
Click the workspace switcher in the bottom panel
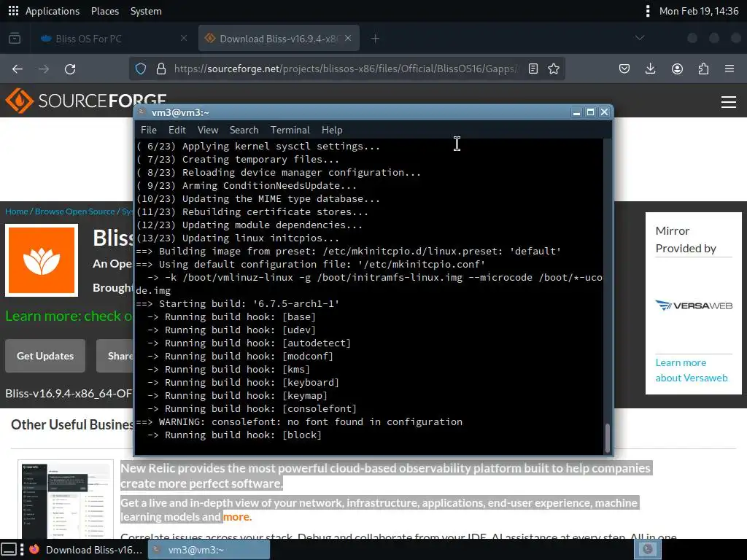tap(648, 550)
